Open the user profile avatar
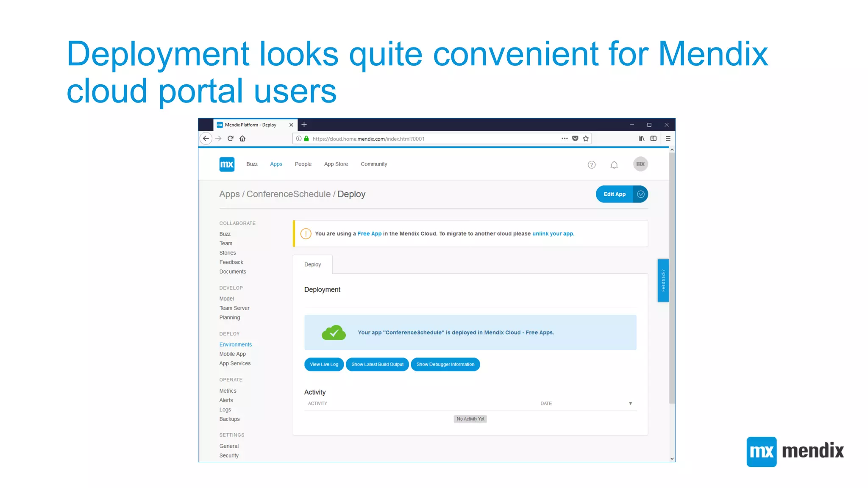The width and height of the screenshot is (868, 488). [x=640, y=164]
